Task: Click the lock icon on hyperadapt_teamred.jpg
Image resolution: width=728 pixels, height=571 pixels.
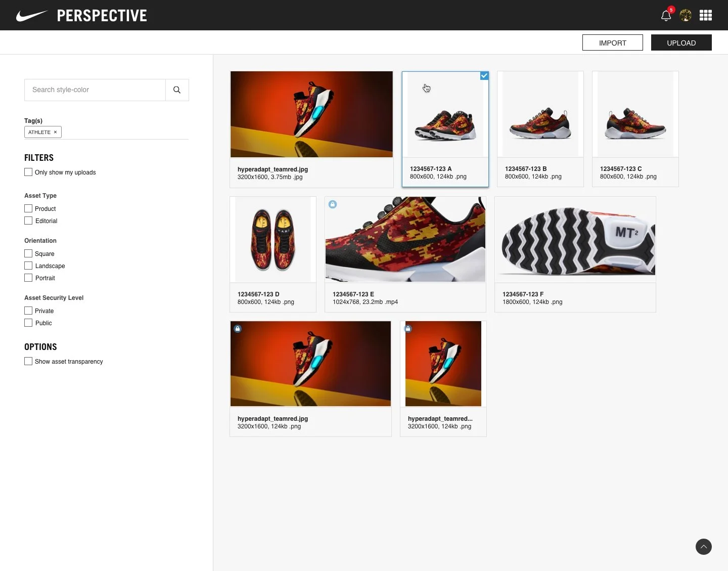Action: pos(238,329)
